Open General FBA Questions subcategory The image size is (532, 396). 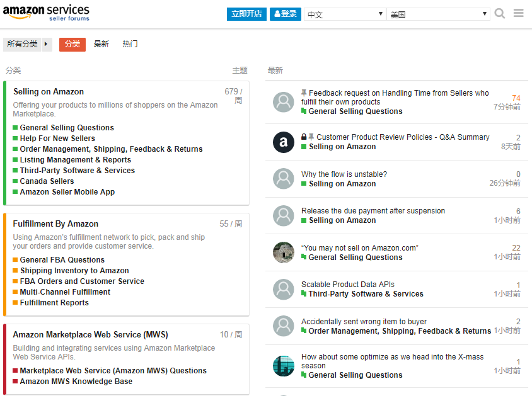pyautogui.click(x=62, y=260)
